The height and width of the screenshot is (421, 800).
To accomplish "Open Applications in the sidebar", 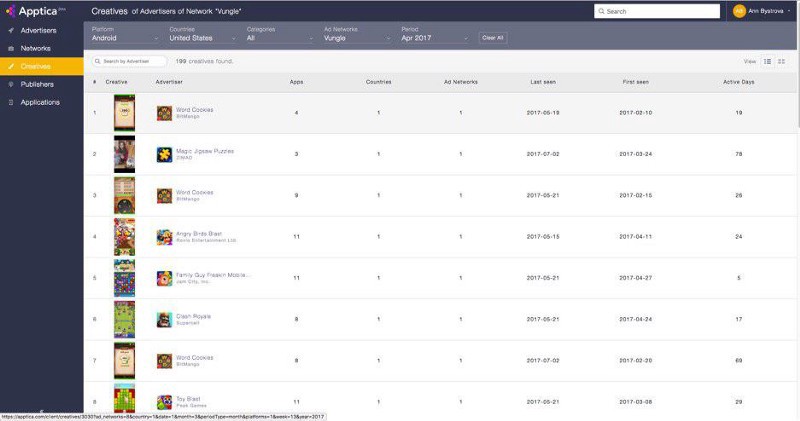I will tap(40, 102).
